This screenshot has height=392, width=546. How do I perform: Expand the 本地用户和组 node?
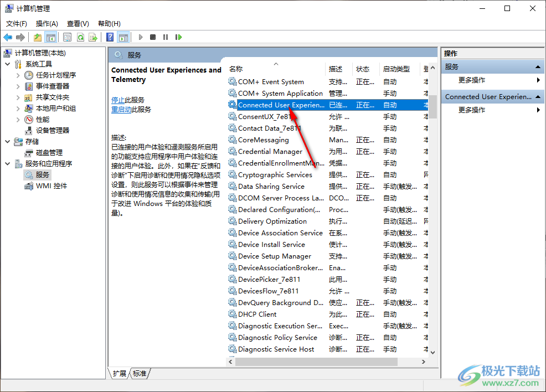pyautogui.click(x=18, y=109)
